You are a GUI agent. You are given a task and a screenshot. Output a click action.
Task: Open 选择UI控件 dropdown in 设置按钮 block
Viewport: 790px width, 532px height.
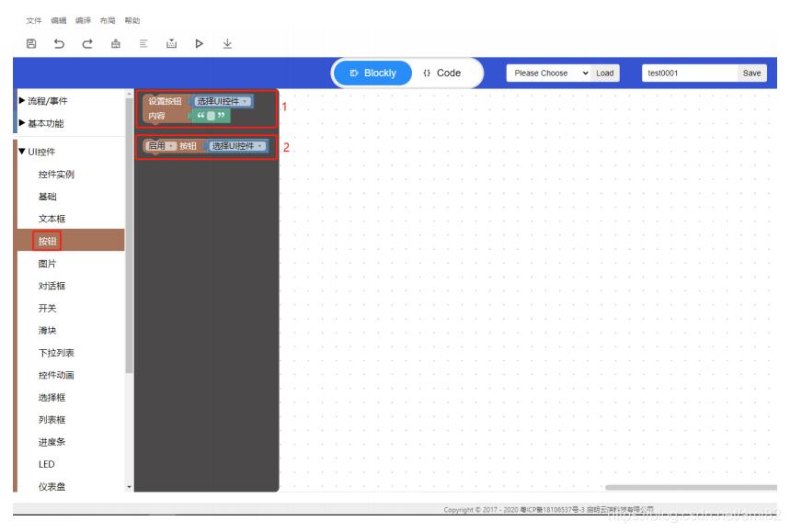(x=223, y=101)
